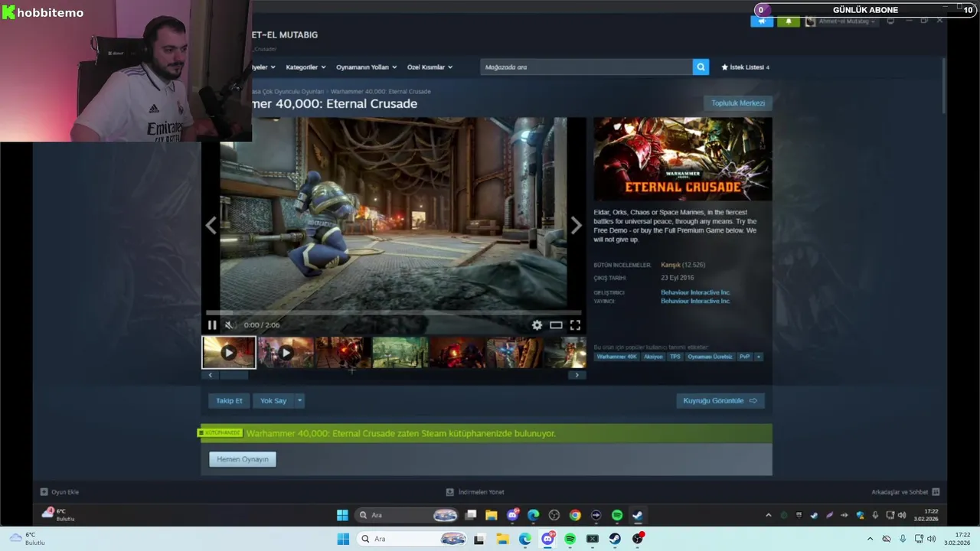980x551 pixels.
Task: Click the blue Steam announcements button
Action: 762,21
